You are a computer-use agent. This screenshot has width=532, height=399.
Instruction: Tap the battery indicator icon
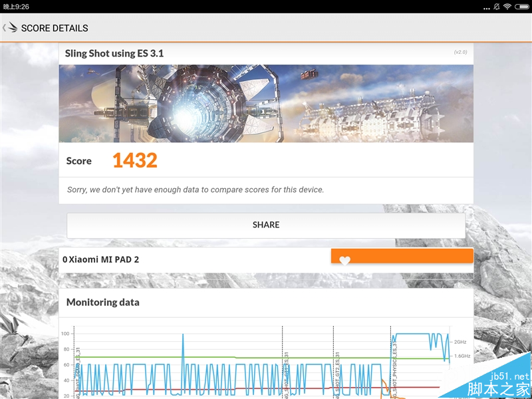click(x=521, y=7)
